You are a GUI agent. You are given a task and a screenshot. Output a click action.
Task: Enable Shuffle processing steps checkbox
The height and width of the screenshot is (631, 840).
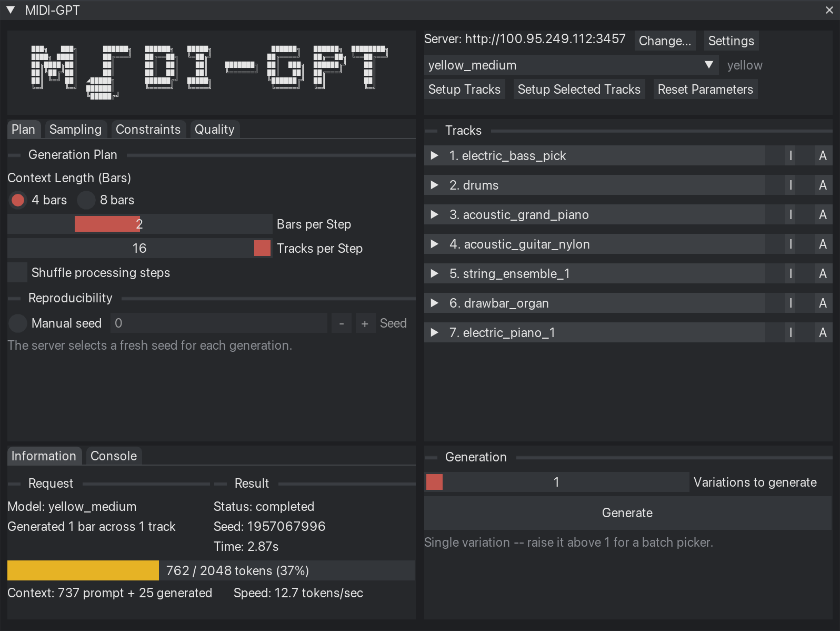pyautogui.click(x=17, y=272)
